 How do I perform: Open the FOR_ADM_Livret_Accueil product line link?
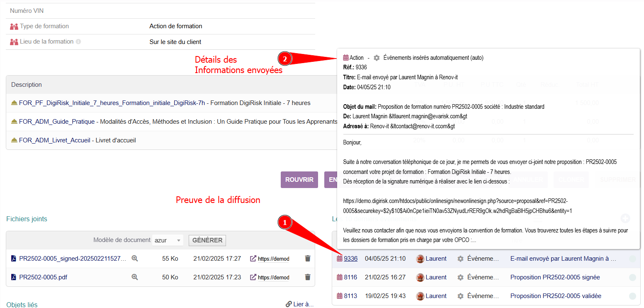(x=55, y=140)
